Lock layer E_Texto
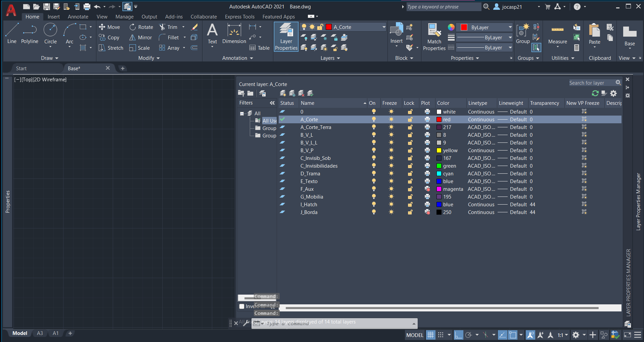644x342 pixels. pos(410,181)
